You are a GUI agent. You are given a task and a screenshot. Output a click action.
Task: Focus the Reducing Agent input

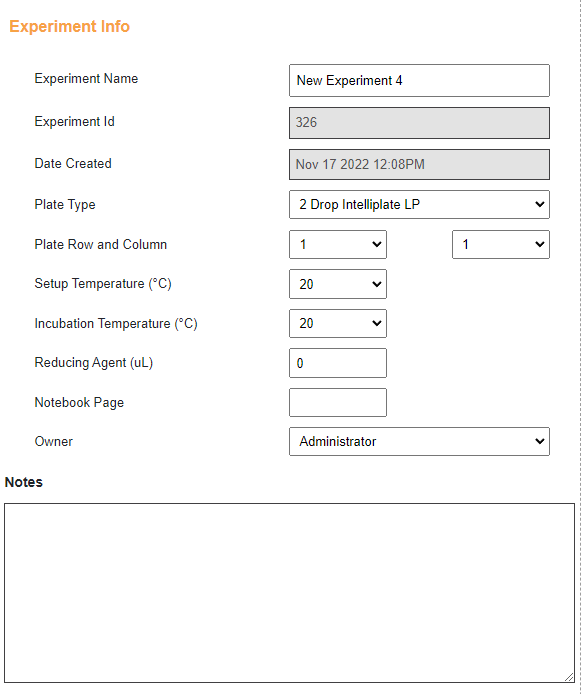tap(338, 363)
